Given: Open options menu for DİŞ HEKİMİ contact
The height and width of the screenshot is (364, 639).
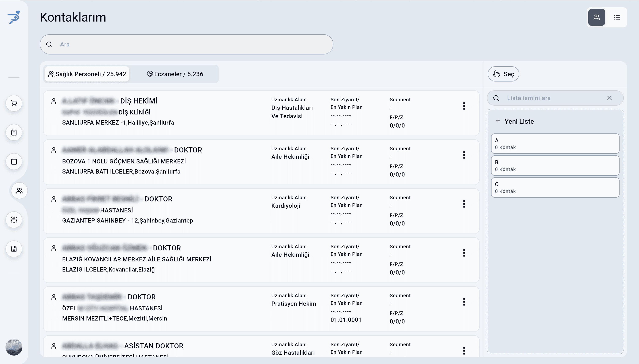Looking at the screenshot, I should click(464, 106).
